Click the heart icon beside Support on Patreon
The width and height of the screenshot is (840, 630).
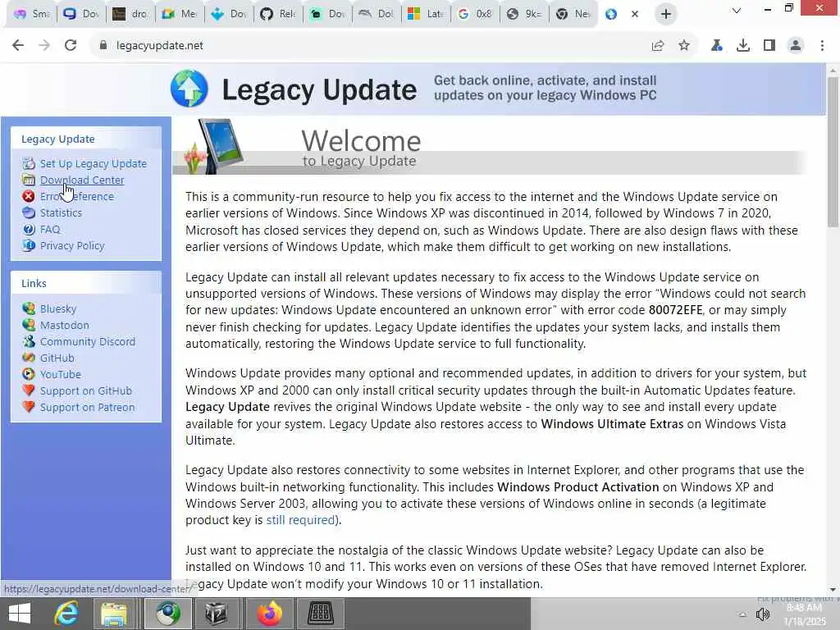(29, 407)
